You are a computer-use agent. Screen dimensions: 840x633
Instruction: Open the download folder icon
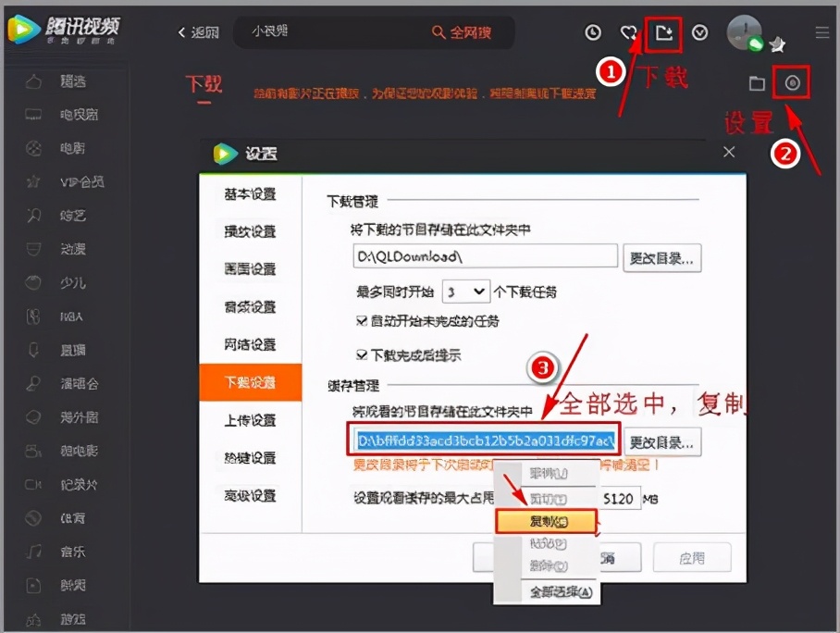click(757, 83)
